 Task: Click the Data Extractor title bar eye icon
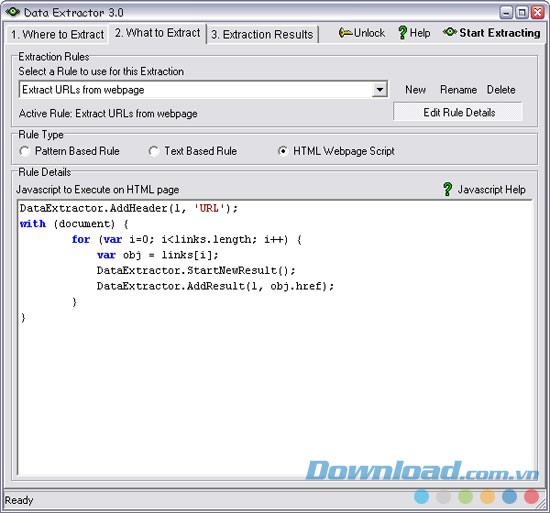[13, 12]
